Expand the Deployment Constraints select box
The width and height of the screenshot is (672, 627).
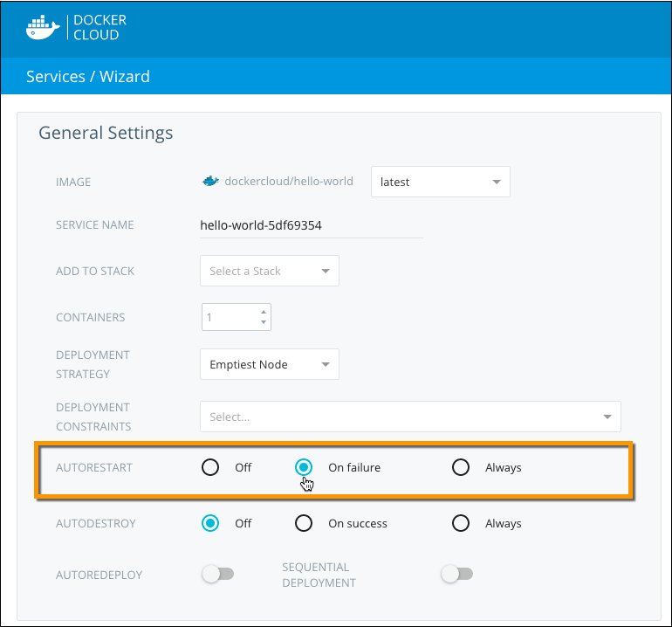(410, 417)
